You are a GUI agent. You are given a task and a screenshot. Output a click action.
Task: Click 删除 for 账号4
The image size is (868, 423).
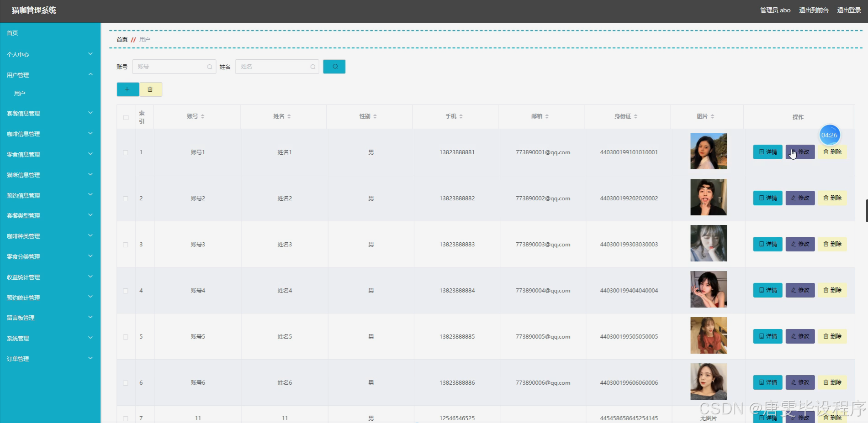(832, 290)
